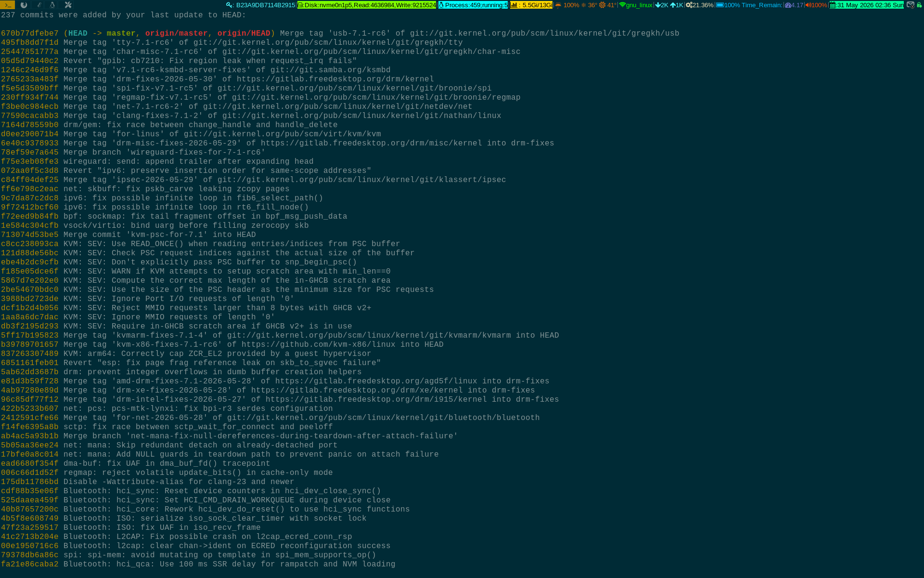Viewport: 924px width, 578px height.
Task: Click the network download/upload speed indicator
Action: coord(669,5)
